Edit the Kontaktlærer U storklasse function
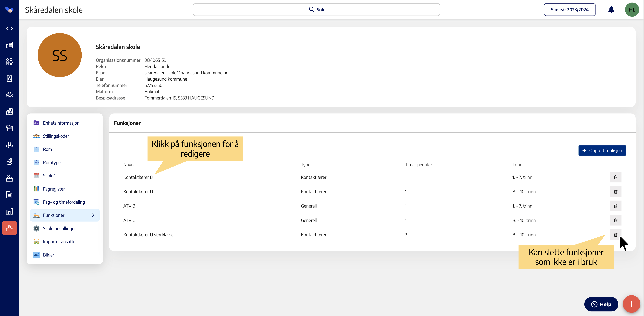Screen dimensions: 644x316 (x=148, y=235)
